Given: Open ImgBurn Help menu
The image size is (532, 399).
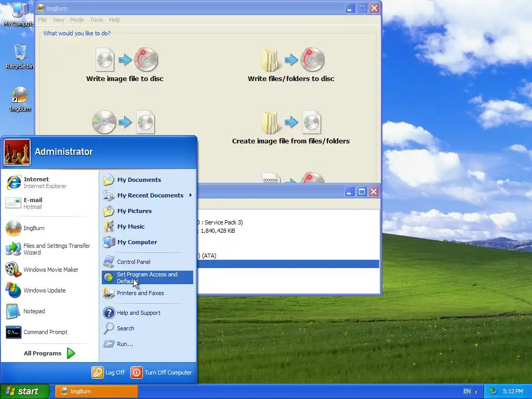Looking at the screenshot, I should pos(115,20).
